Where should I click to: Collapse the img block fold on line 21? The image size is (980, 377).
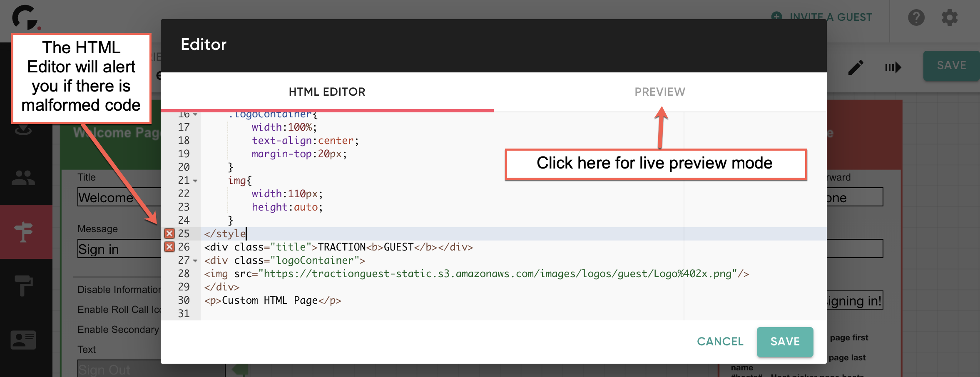pyautogui.click(x=195, y=181)
